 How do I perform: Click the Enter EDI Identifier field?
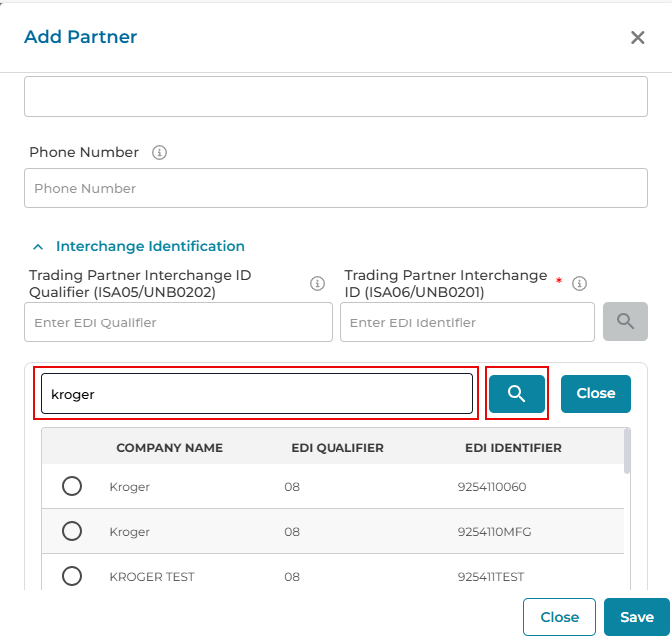click(x=467, y=322)
